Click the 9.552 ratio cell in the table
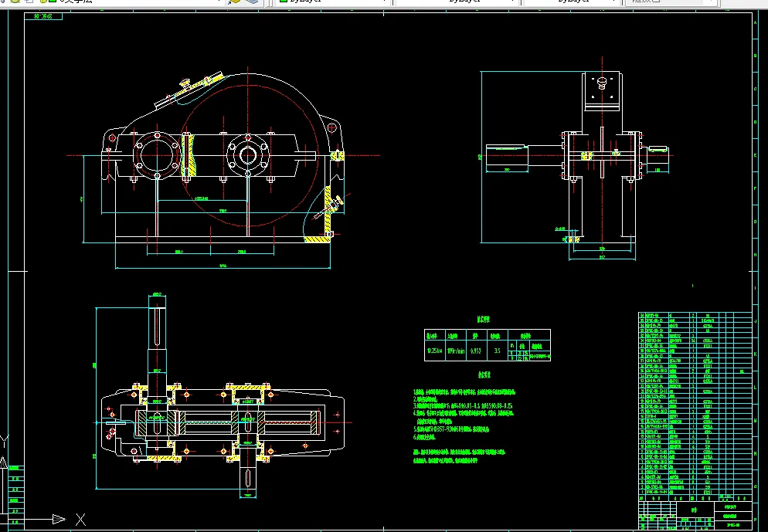The image size is (768, 532). (477, 351)
